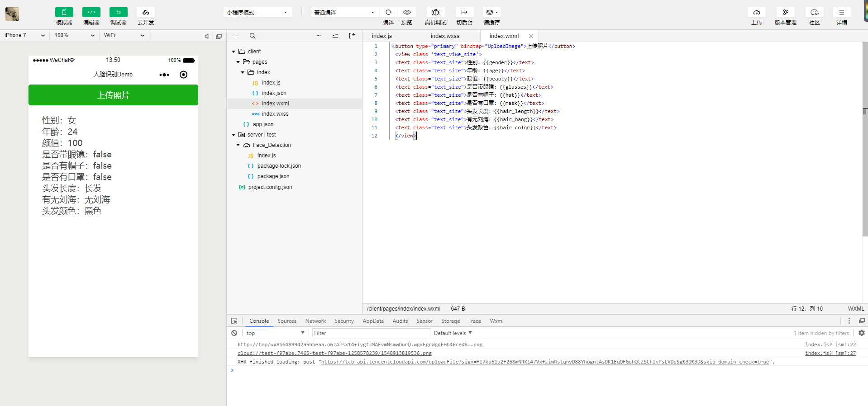868x406 pixels.
Task: Toggle the simulator panel button
Action: [64, 12]
